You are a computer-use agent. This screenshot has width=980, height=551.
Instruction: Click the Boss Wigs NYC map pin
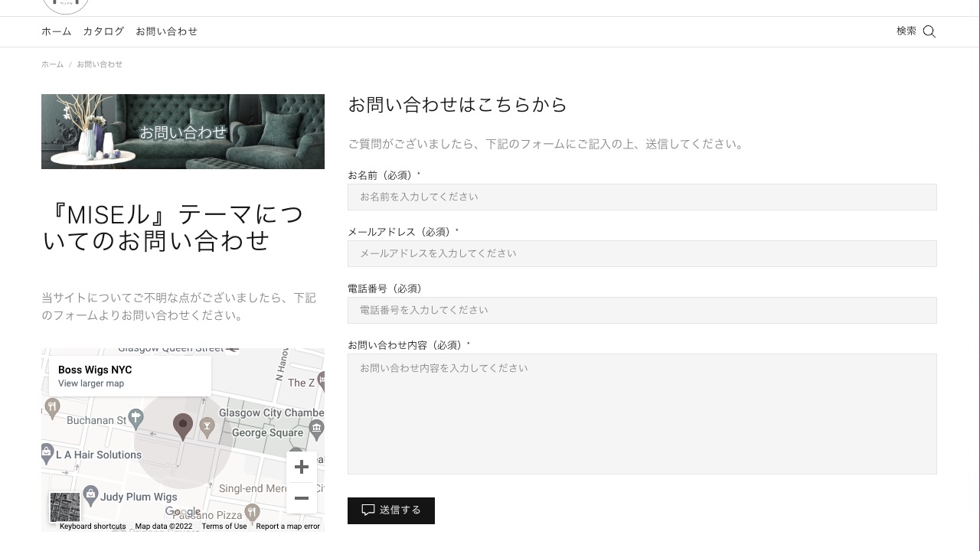point(182,426)
